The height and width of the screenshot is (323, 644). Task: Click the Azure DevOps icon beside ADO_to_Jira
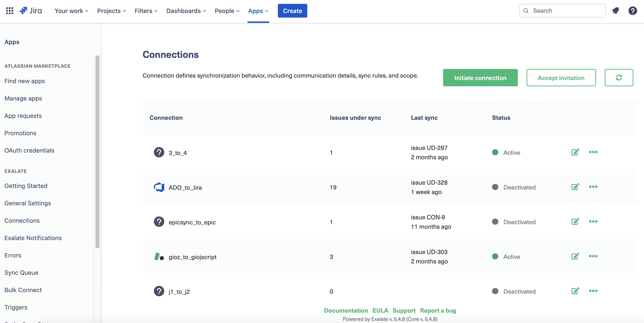(x=159, y=187)
